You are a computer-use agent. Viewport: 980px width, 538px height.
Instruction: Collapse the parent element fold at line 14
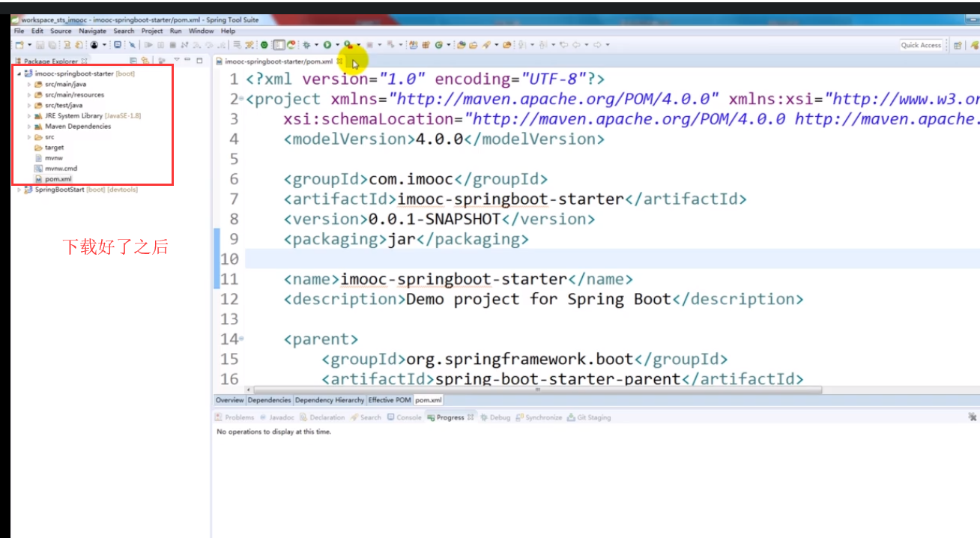tap(241, 339)
